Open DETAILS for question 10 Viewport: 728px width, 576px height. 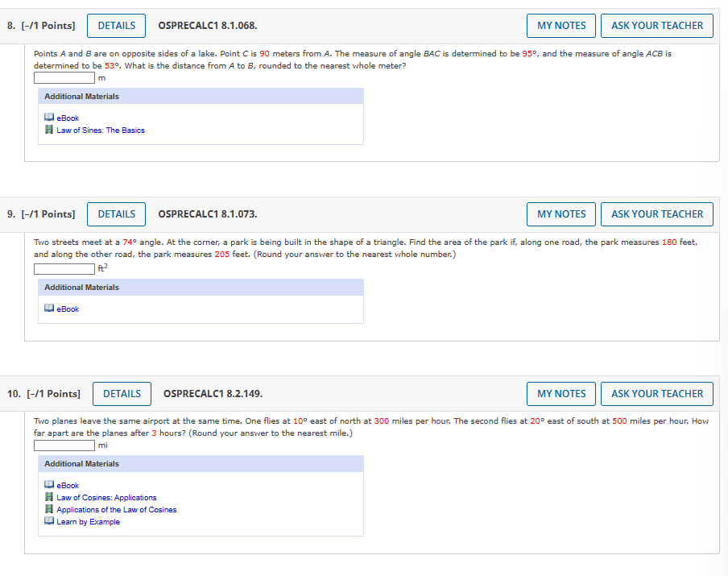[122, 394]
